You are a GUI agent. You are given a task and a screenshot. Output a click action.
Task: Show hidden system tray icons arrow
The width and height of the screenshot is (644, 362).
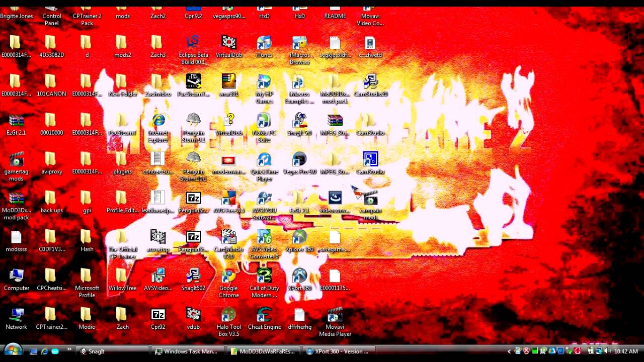tap(509, 351)
